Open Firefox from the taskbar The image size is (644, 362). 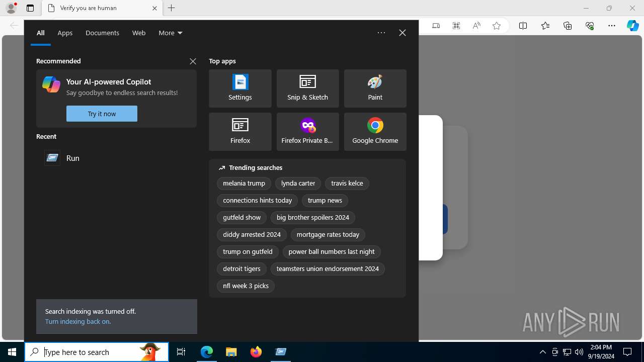point(256,352)
